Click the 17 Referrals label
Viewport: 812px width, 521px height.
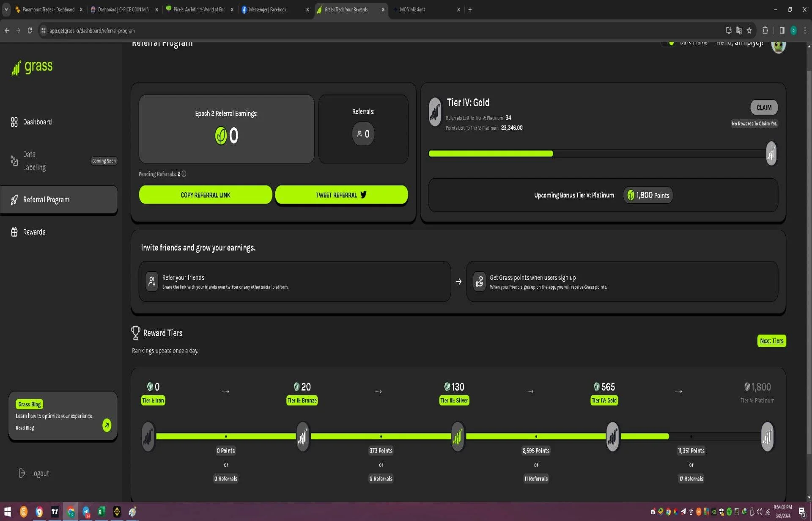[x=691, y=479]
